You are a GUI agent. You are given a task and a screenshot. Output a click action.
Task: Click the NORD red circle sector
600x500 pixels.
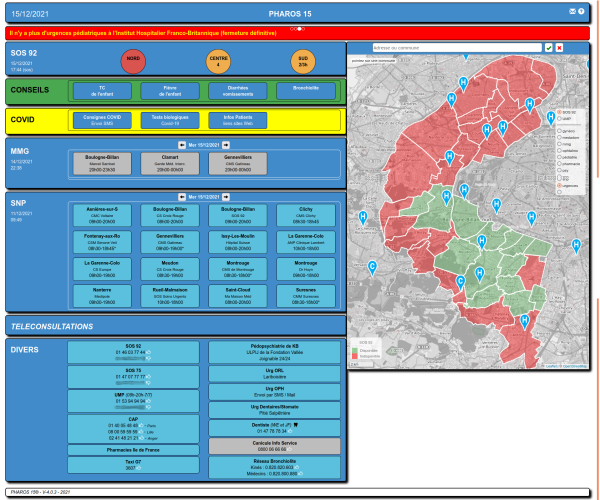click(x=132, y=60)
